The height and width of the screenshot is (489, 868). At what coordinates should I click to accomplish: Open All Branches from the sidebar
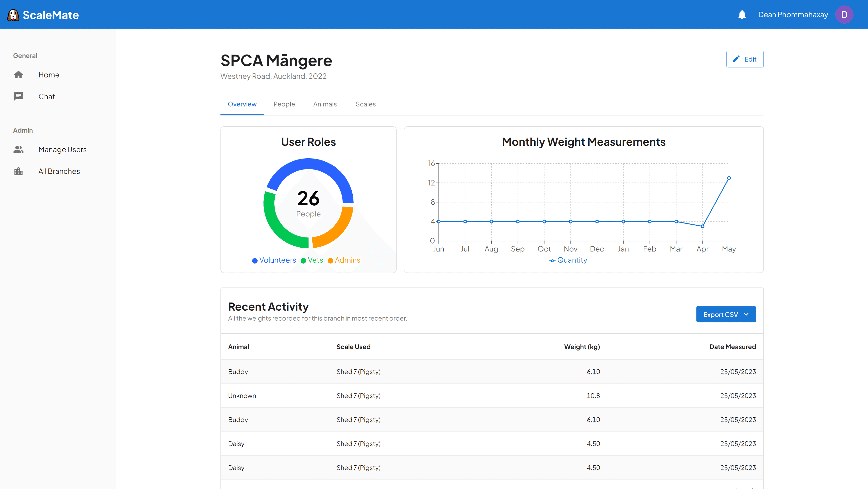[59, 171]
